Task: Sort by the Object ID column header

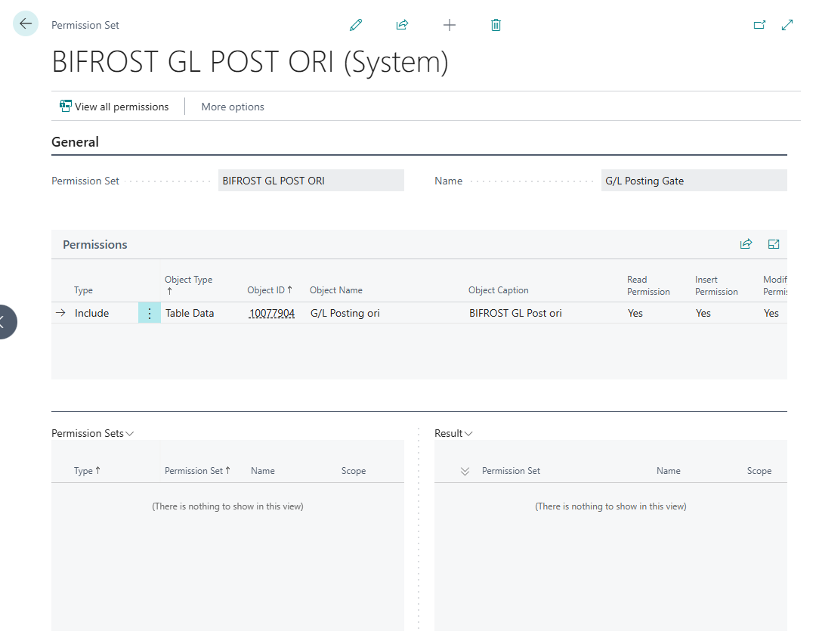Action: click(270, 290)
